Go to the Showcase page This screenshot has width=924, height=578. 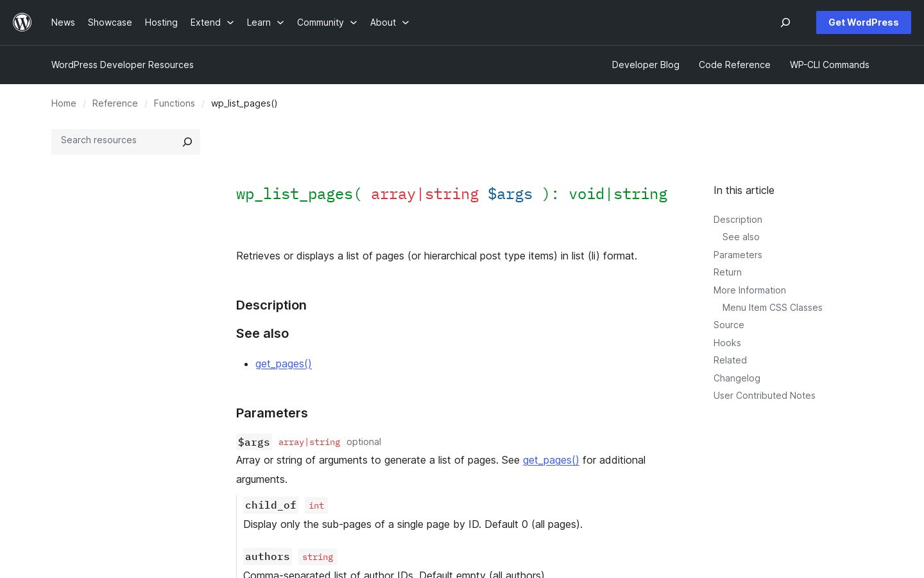pyautogui.click(x=110, y=22)
